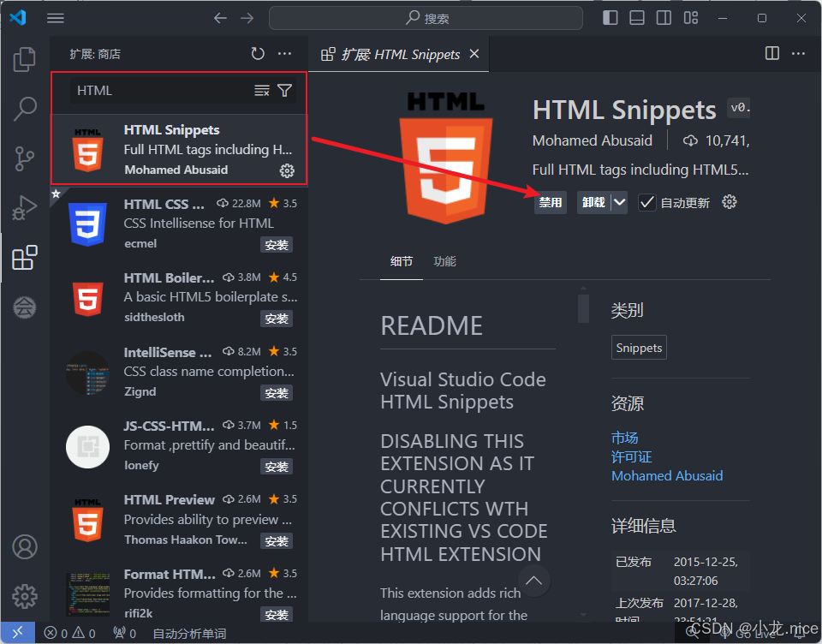Image resolution: width=822 pixels, height=644 pixels.
Task: Open the Accounts icon in activity bar
Action: coord(25,547)
